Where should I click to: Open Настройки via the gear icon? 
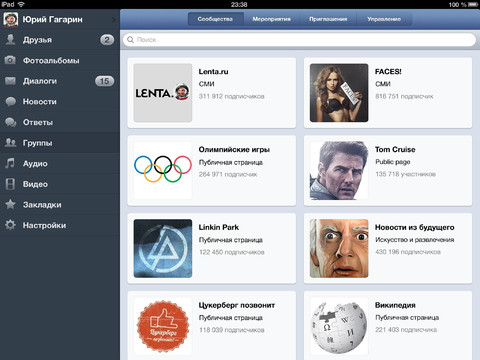point(10,225)
